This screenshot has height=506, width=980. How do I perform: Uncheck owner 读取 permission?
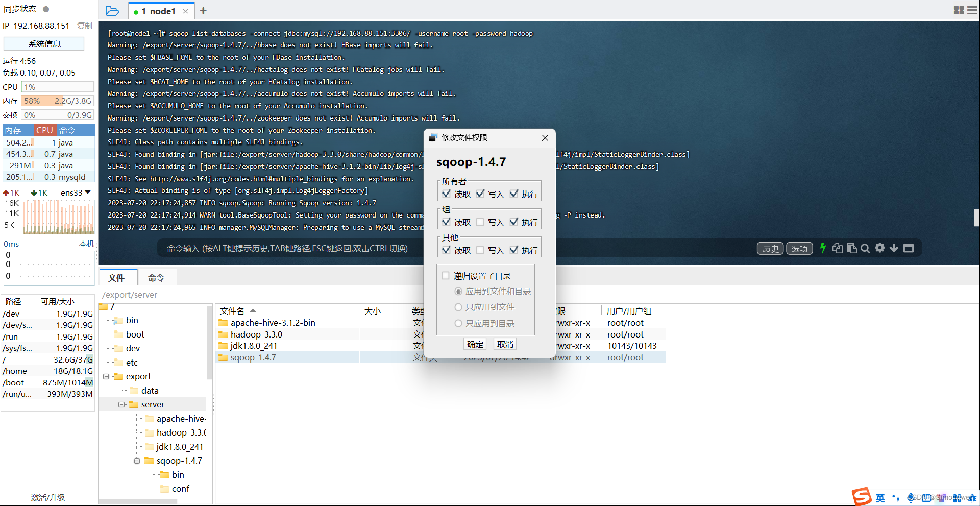[446, 194]
